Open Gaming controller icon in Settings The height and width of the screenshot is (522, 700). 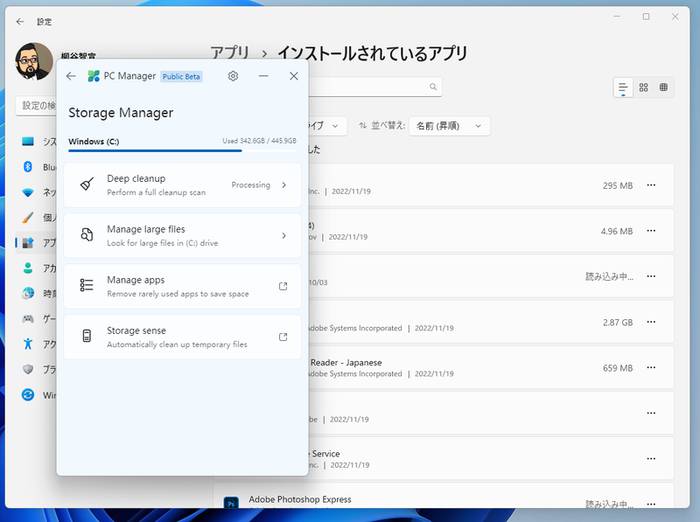click(x=28, y=319)
